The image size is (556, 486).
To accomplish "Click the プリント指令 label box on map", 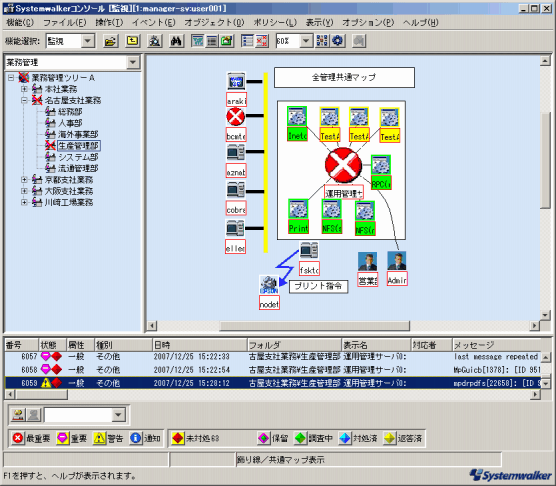I will 318,286.
